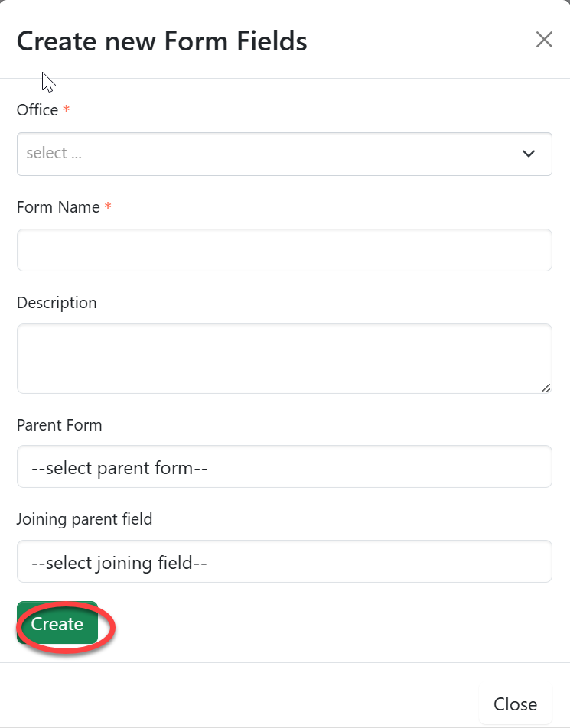This screenshot has height=728, width=570.
Task: Click the 'select ...' placeholder in Office field
Action: click(54, 153)
